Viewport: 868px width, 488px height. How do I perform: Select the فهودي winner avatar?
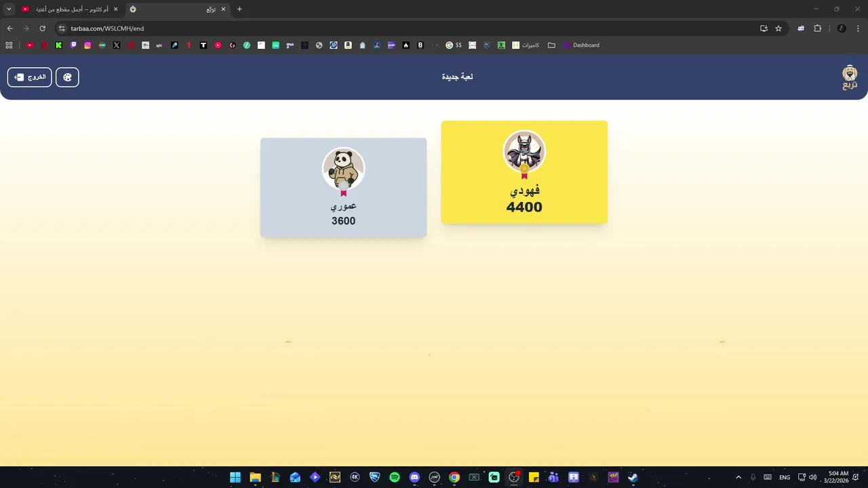pos(524,151)
